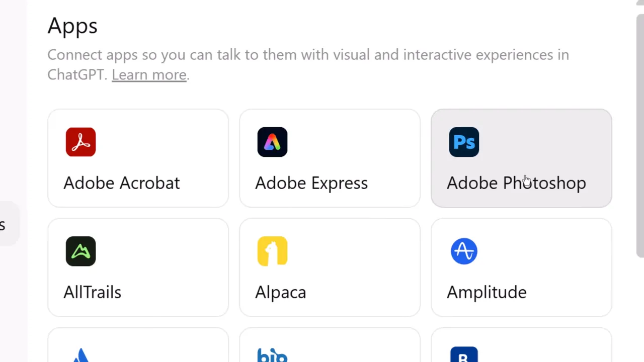
Task: Select the Adobe Acrobat name label
Action: pyautogui.click(x=122, y=183)
